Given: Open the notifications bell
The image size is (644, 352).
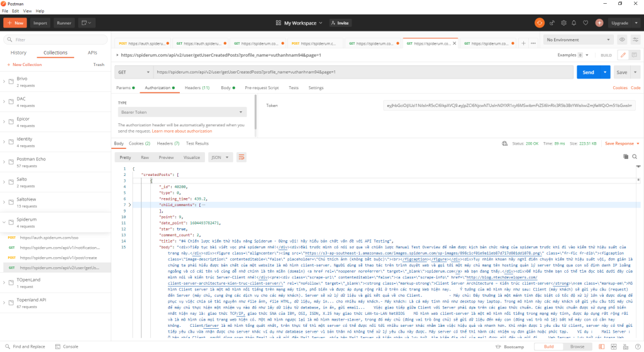Looking at the screenshot, I should pyautogui.click(x=574, y=23).
